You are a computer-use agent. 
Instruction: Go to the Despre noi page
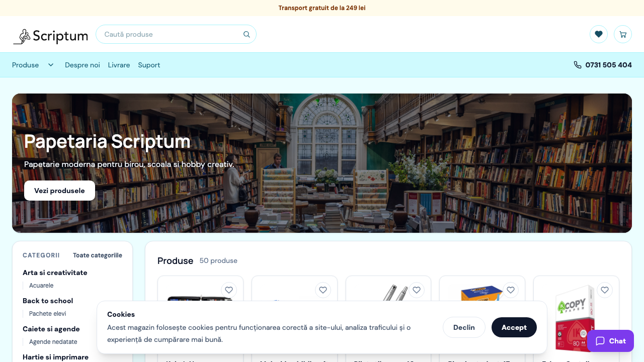click(83, 65)
